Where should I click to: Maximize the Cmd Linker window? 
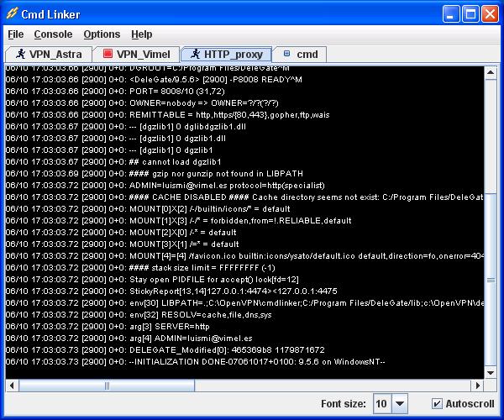click(470, 14)
